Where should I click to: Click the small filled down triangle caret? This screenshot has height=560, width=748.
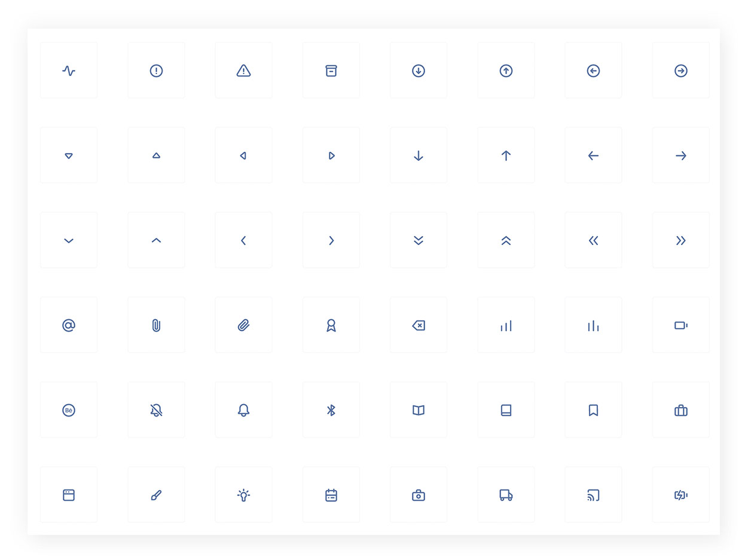coord(69,155)
